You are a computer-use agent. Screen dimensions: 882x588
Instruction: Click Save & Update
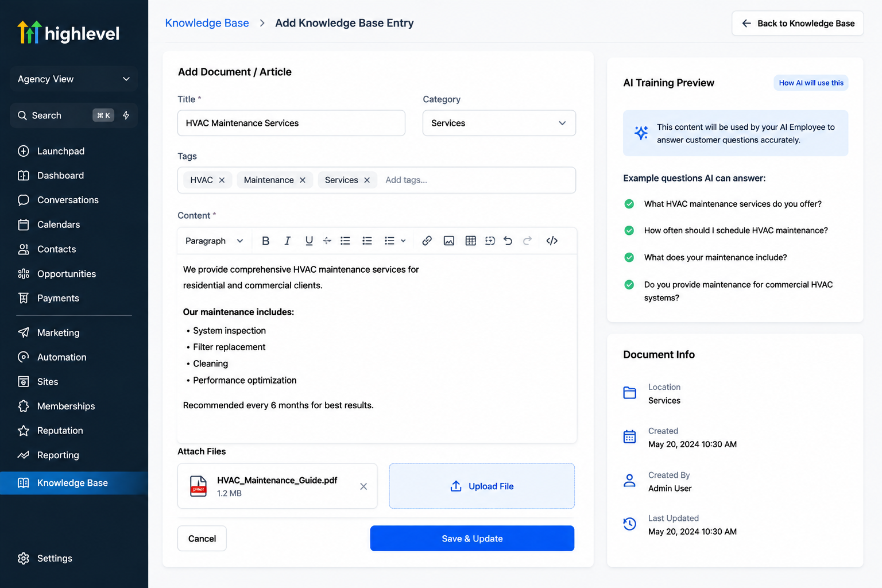(472, 539)
